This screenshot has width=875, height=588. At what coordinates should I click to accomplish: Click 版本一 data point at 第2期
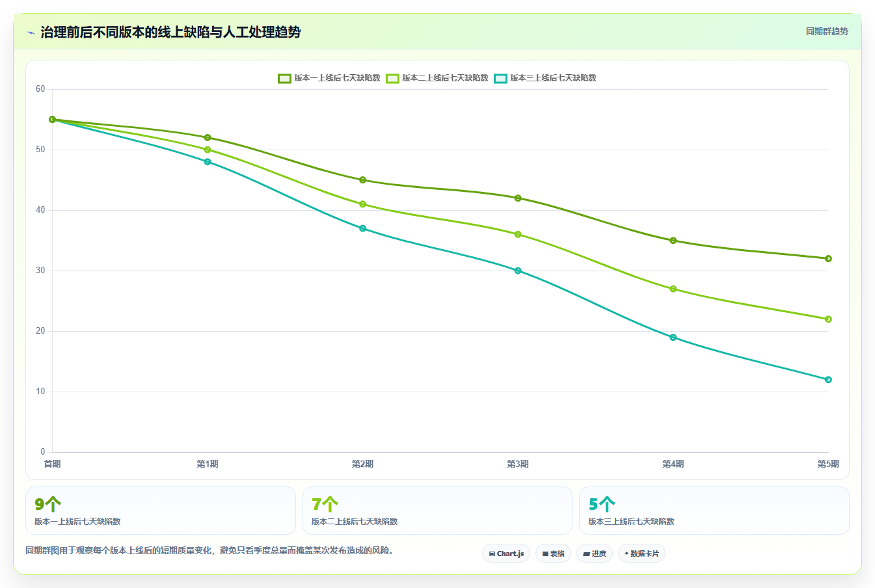(363, 180)
